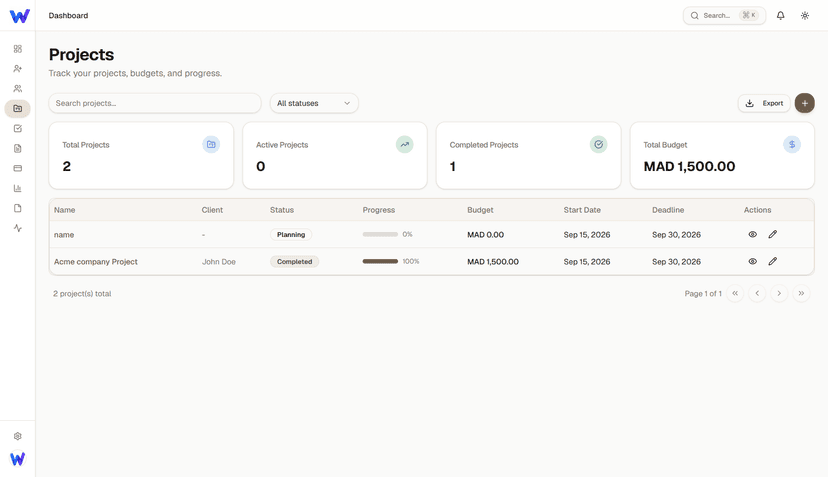View Acme company Project with eye icon

(752, 261)
